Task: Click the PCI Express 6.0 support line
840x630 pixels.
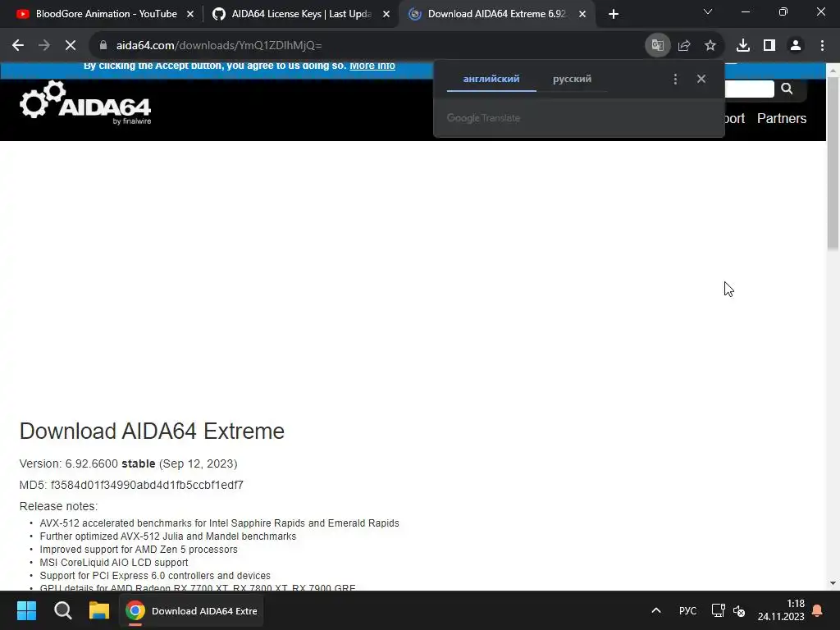Action: (155, 575)
